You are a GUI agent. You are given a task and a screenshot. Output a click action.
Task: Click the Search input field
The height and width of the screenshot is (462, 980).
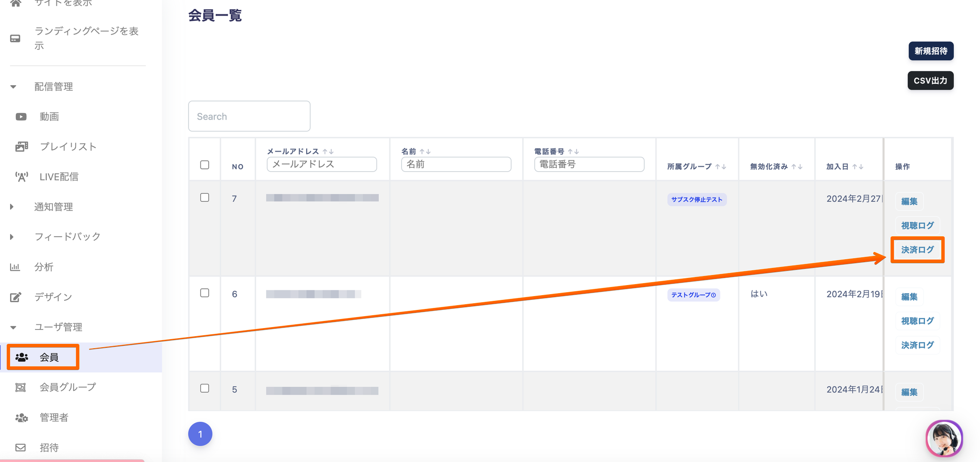[249, 116]
